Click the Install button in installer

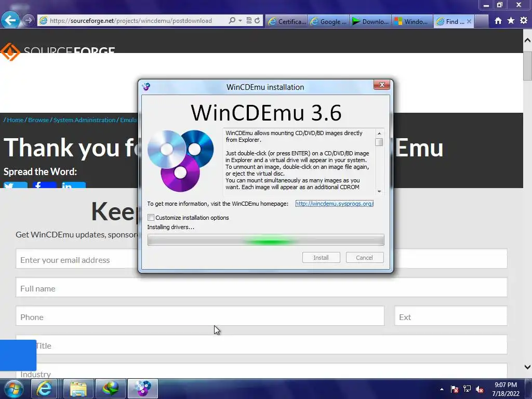point(321,258)
